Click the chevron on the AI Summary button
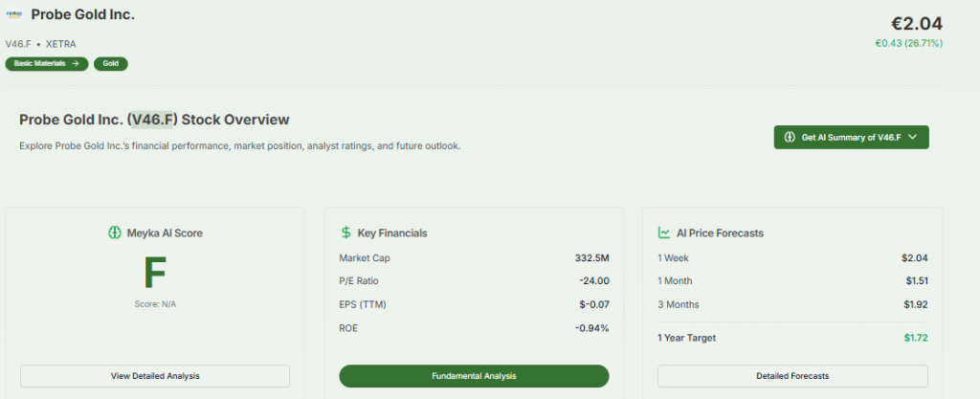Screen dimensions: 980x399 (x=912, y=137)
